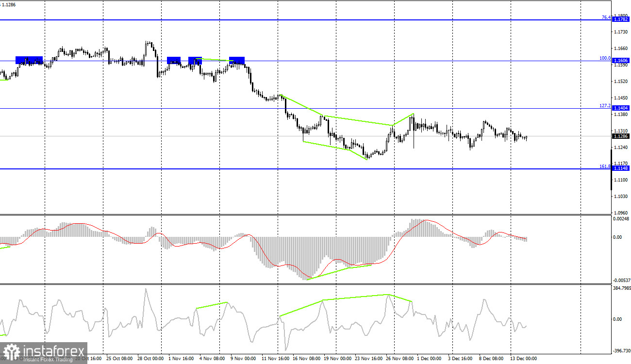
Task: Click the 1.0960 price axis label
Action: 621,213
